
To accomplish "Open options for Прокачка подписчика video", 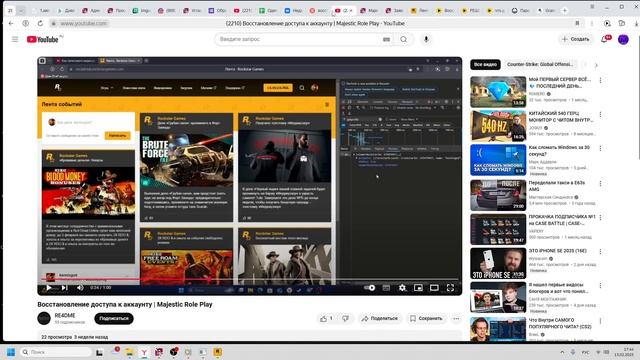I will tap(600, 218).
